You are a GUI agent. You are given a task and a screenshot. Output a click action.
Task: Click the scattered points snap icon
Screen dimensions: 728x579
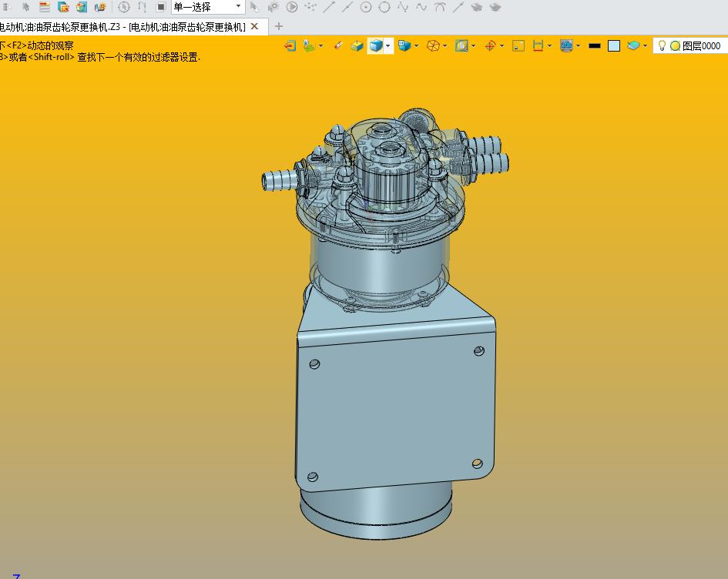click(x=310, y=7)
